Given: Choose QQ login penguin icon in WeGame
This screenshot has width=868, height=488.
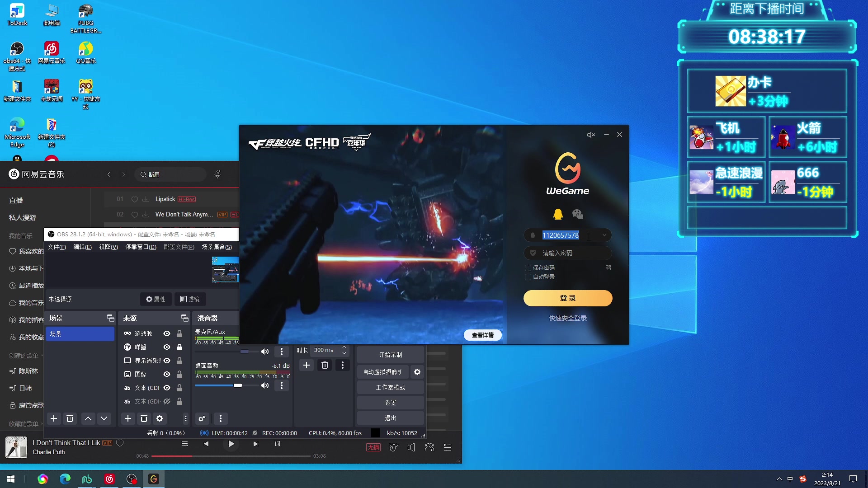Looking at the screenshot, I should [x=558, y=214].
